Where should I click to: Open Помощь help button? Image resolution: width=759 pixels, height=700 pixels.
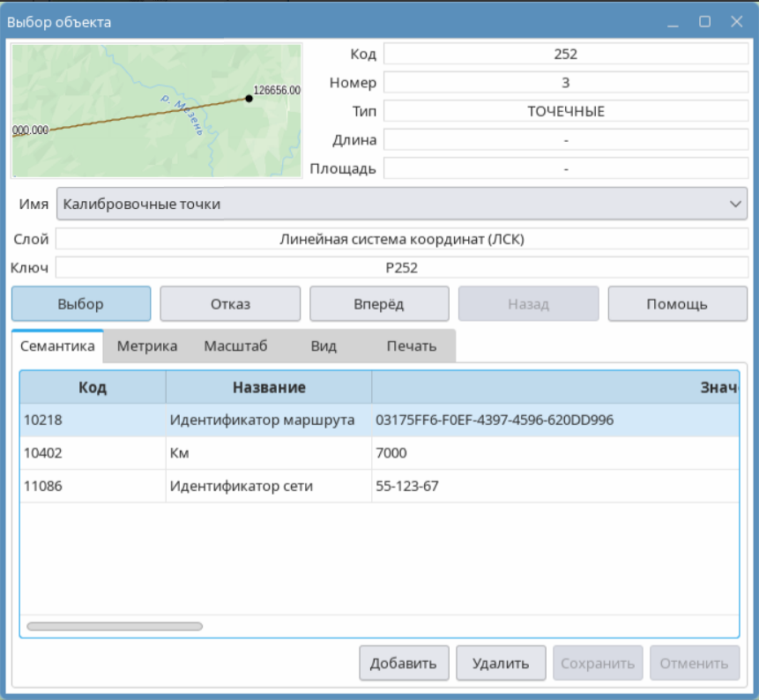click(677, 304)
